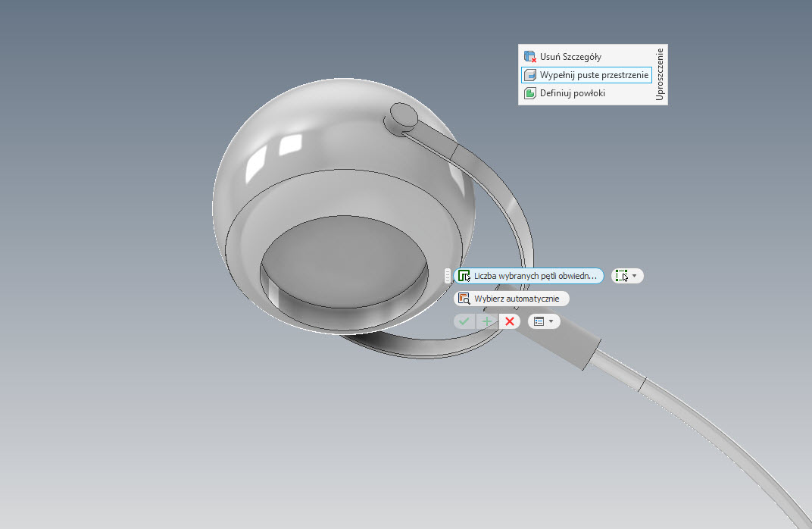
Task: Click the Wybierz automatycznie magnifier icon
Action: coord(464,299)
